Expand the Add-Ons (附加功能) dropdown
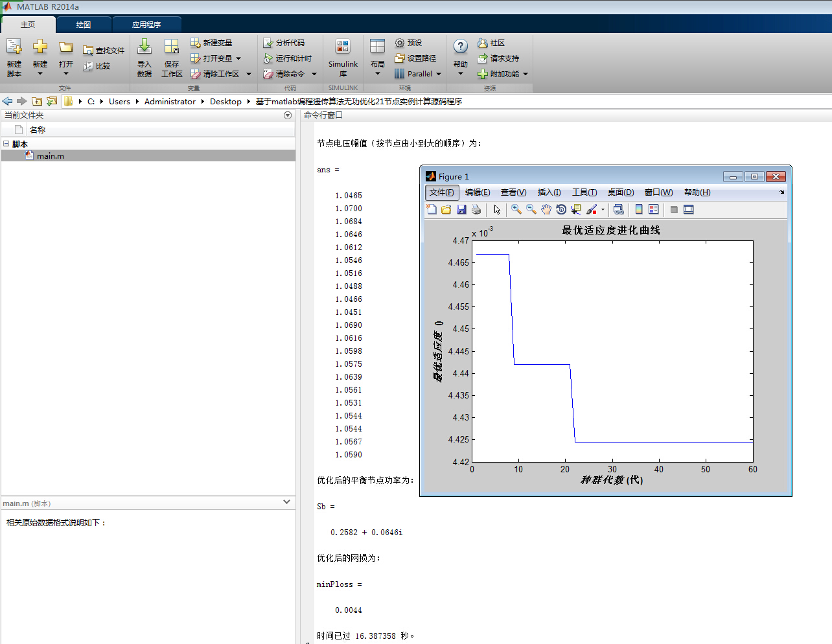Image resolution: width=832 pixels, height=644 pixels. (x=526, y=74)
